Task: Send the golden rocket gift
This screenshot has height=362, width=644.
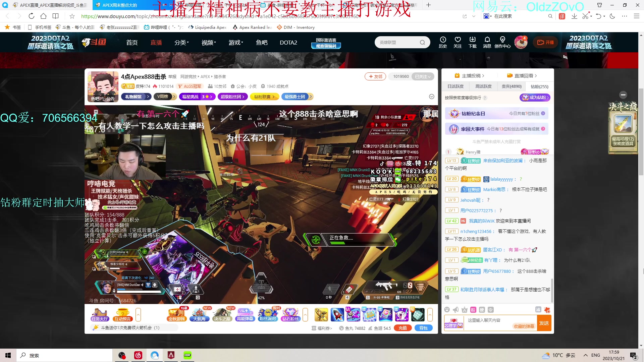Action: click(x=321, y=314)
